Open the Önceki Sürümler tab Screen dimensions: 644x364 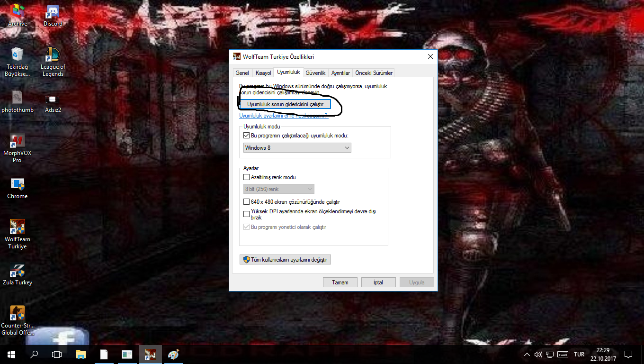(x=374, y=73)
